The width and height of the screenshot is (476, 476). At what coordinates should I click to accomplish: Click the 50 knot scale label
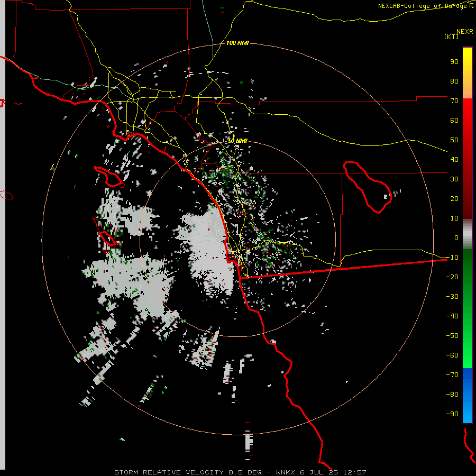(x=454, y=140)
